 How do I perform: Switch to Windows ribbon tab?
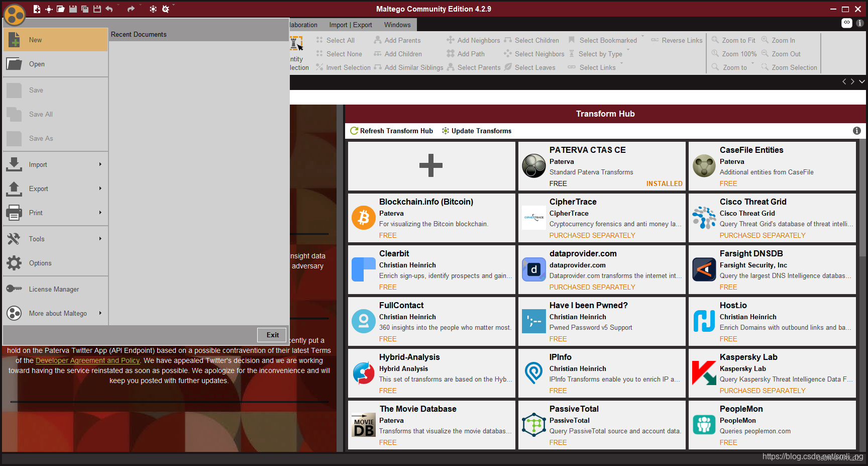click(397, 25)
